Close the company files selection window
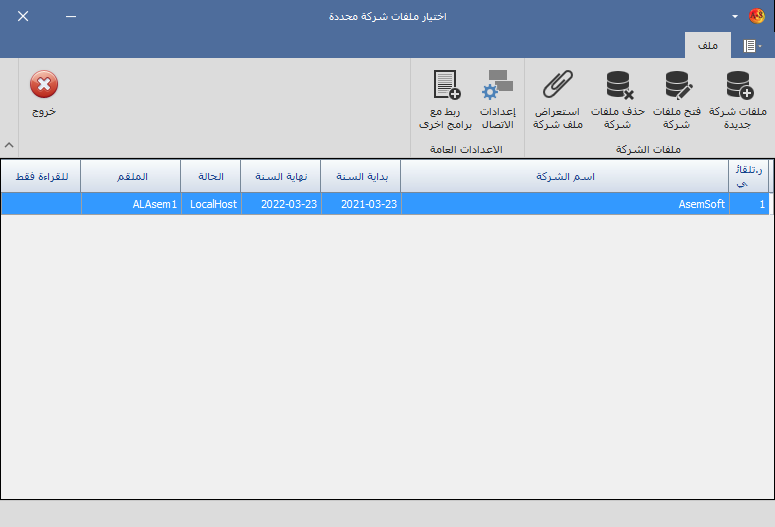This screenshot has height=527, width=775. [23, 17]
